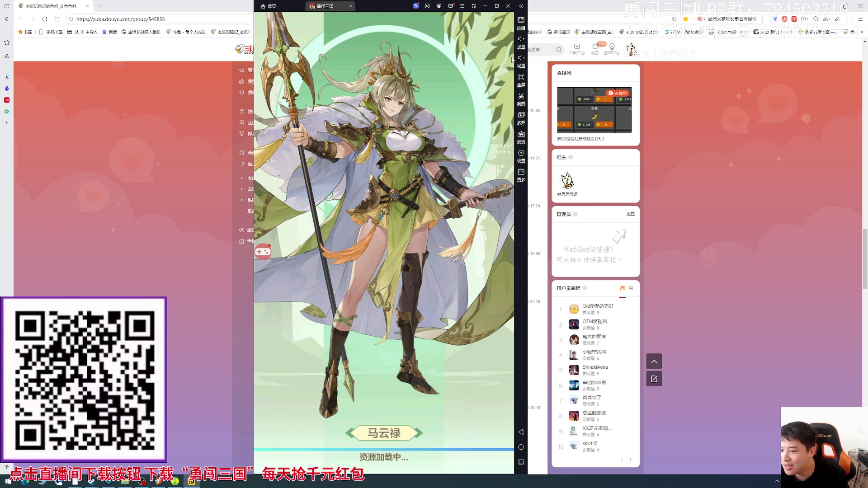
Task: Open user kkk445 in ranking
Action: 590,443
